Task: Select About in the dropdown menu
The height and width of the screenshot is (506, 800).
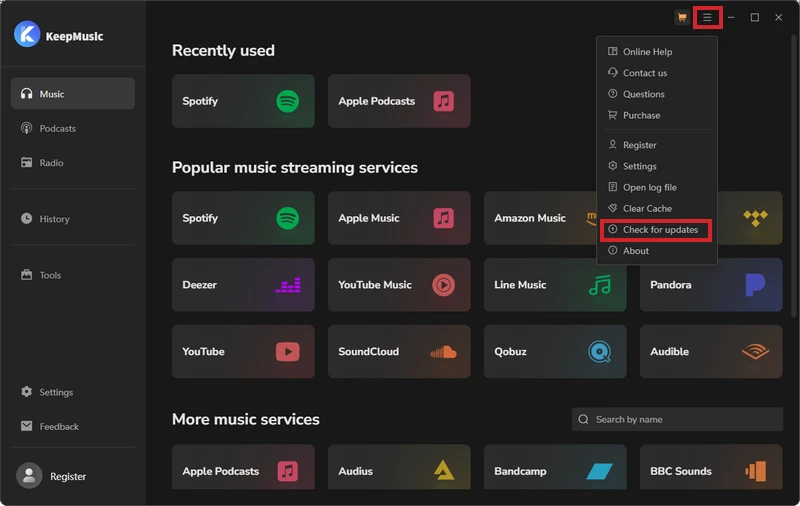Action: 657,250
